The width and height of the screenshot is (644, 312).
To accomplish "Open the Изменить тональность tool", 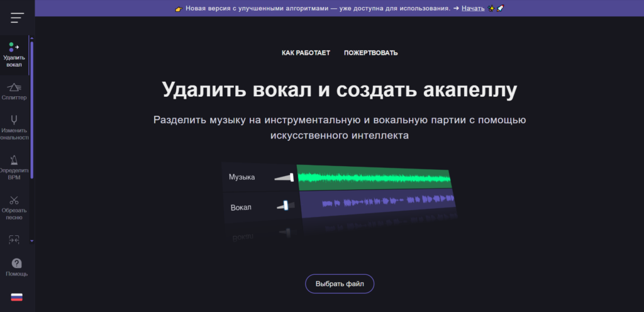I will (x=14, y=128).
